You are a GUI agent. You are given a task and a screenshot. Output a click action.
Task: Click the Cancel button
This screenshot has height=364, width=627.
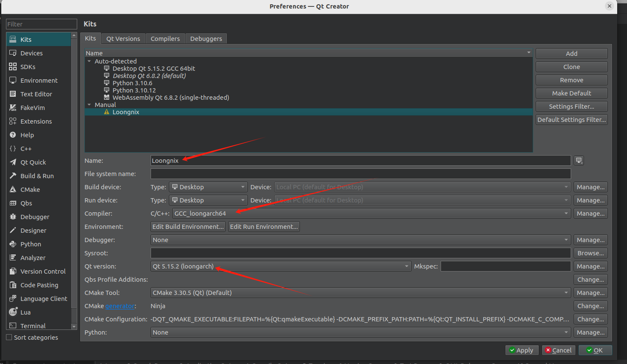point(558,350)
